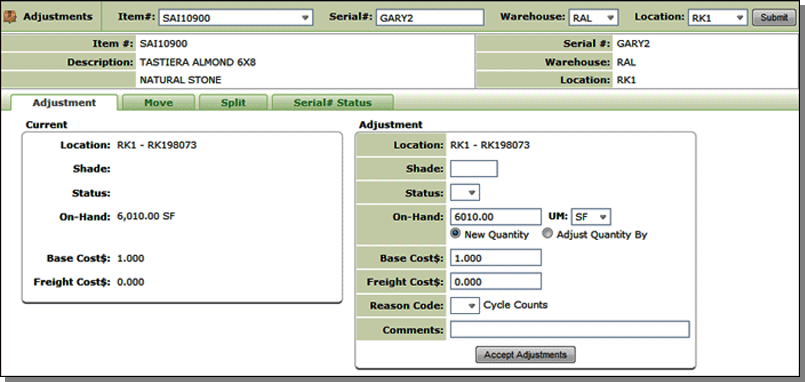
Task: Open the UM dropdown showing SF
Action: (590, 217)
